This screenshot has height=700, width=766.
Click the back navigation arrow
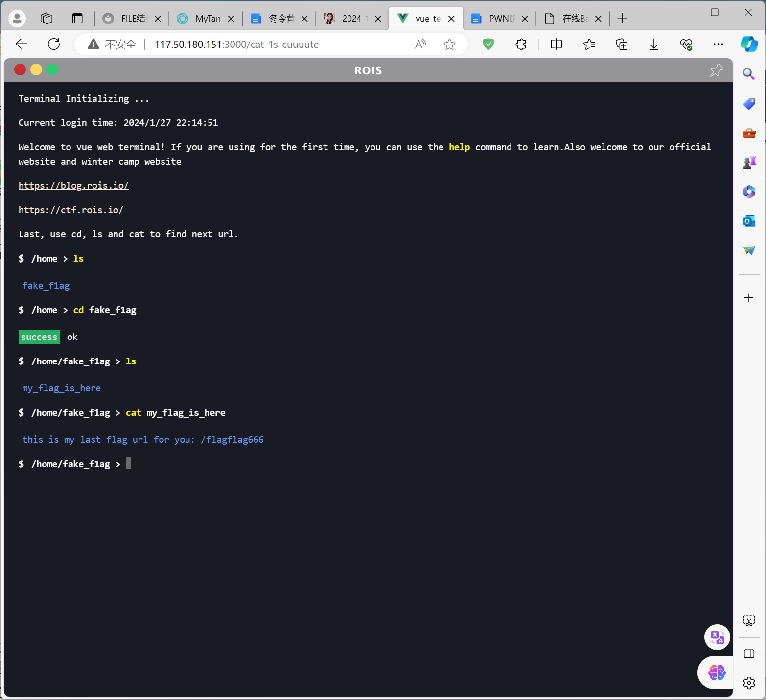[x=22, y=45]
